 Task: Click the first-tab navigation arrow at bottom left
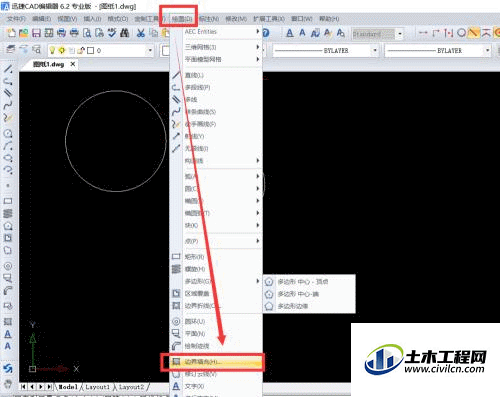tap(23, 387)
